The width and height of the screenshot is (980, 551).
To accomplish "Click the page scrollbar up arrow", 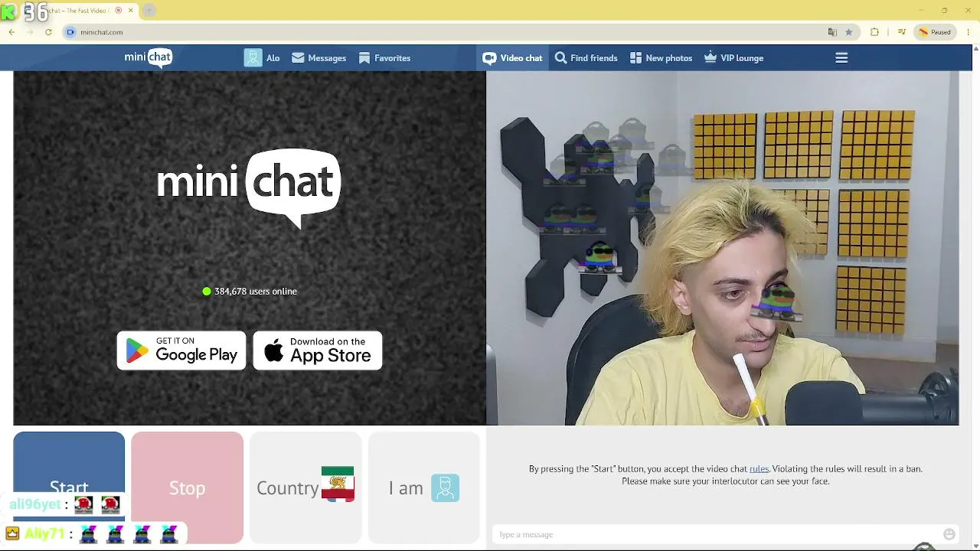I will coord(975,50).
